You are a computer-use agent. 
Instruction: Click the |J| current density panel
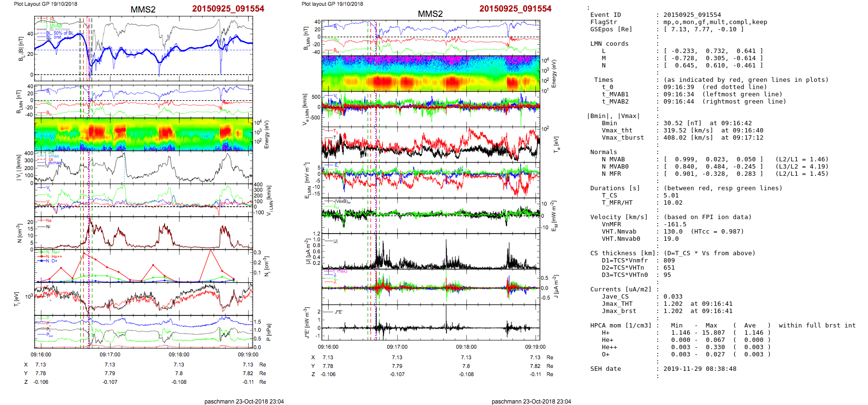pos(430,251)
